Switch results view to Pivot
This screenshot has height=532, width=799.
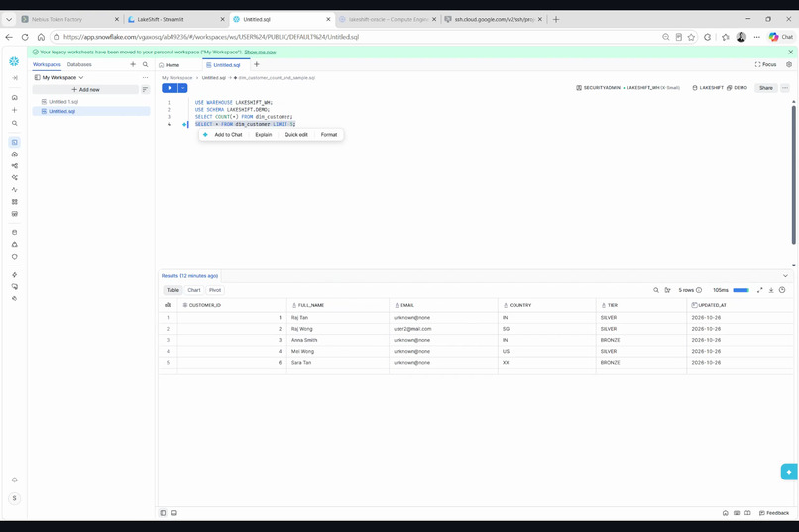click(215, 290)
